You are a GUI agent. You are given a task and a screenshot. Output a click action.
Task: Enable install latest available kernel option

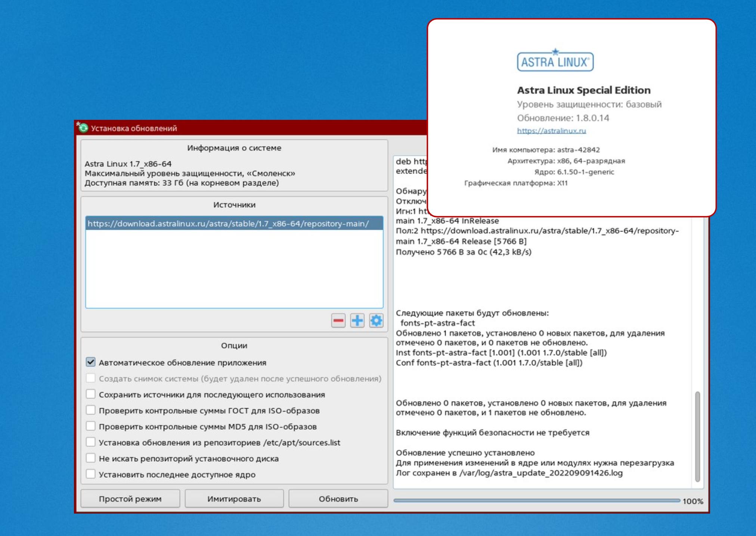pyautogui.click(x=91, y=474)
